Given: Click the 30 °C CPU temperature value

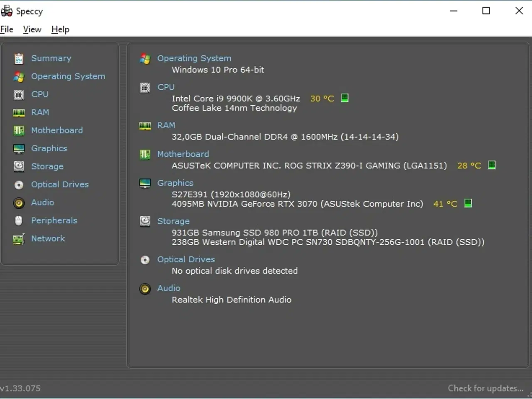Looking at the screenshot, I should [322, 99].
